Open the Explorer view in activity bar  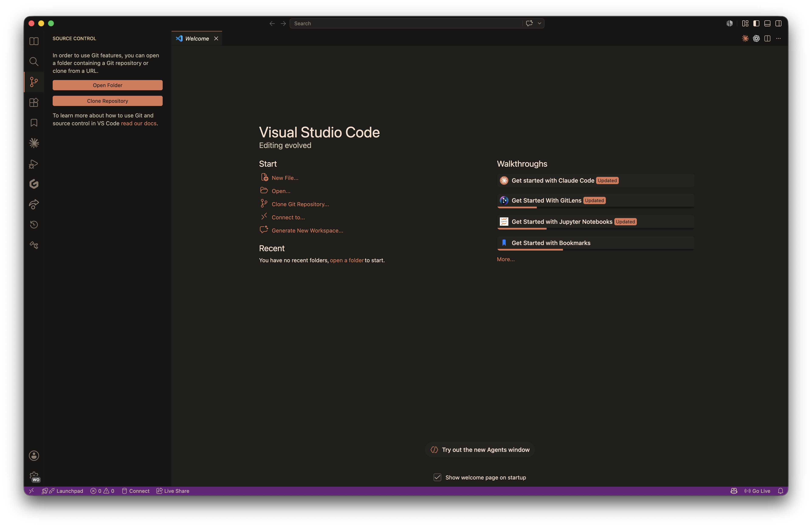pos(34,41)
